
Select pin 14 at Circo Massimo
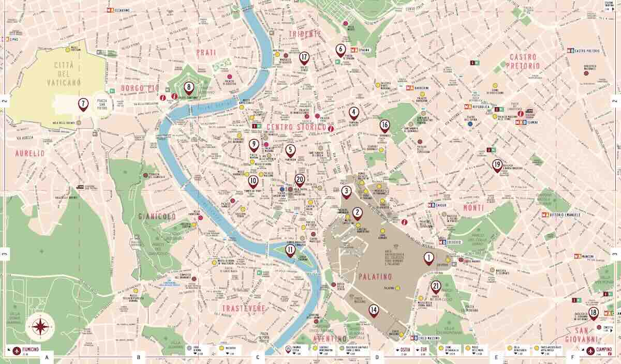click(x=374, y=310)
